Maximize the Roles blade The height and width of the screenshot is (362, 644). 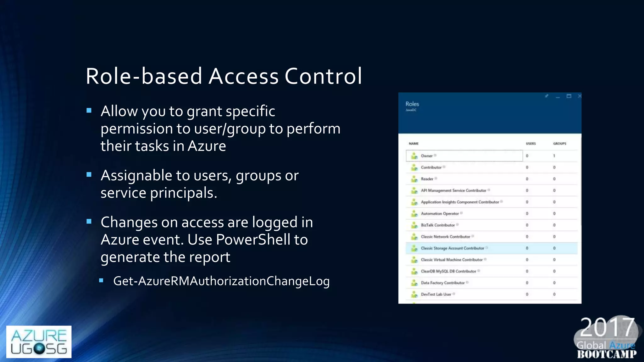click(x=569, y=96)
